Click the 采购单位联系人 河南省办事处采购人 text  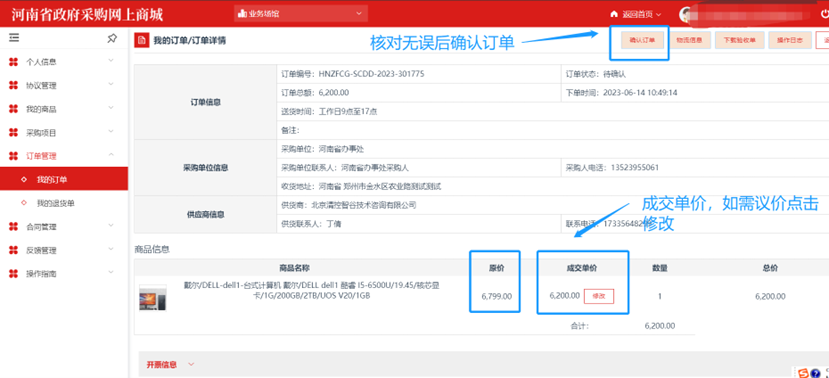click(x=345, y=168)
